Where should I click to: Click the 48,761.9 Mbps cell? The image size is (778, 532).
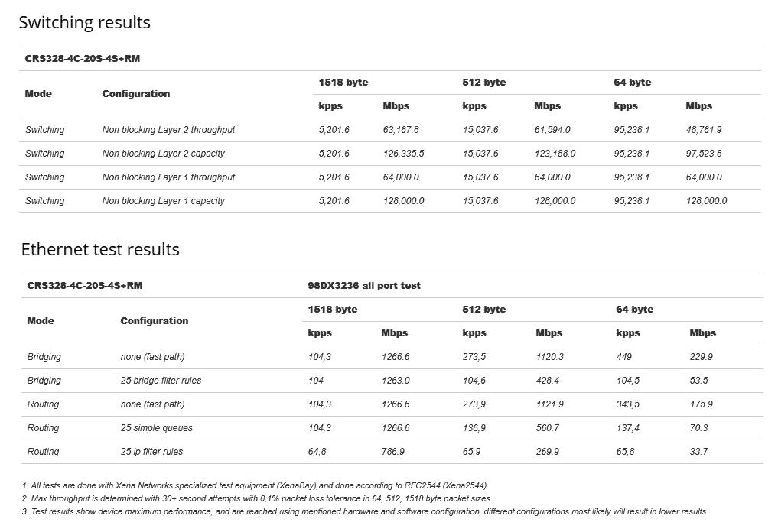coord(704,130)
